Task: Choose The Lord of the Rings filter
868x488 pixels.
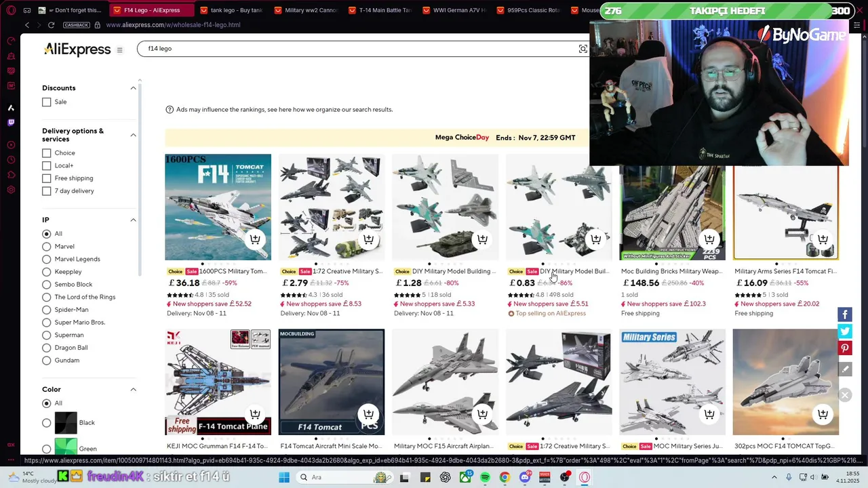Action: (x=46, y=297)
